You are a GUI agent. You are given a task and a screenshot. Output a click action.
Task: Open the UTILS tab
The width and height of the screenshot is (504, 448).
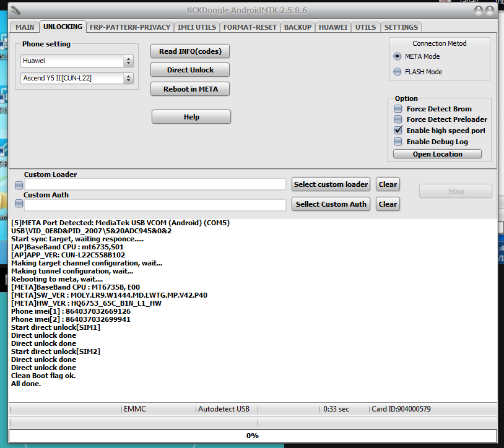coord(365,27)
